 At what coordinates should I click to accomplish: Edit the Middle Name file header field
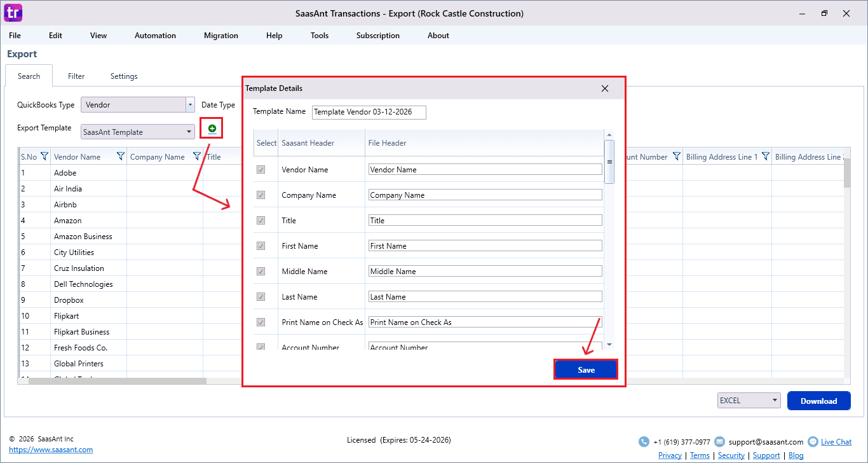click(485, 272)
